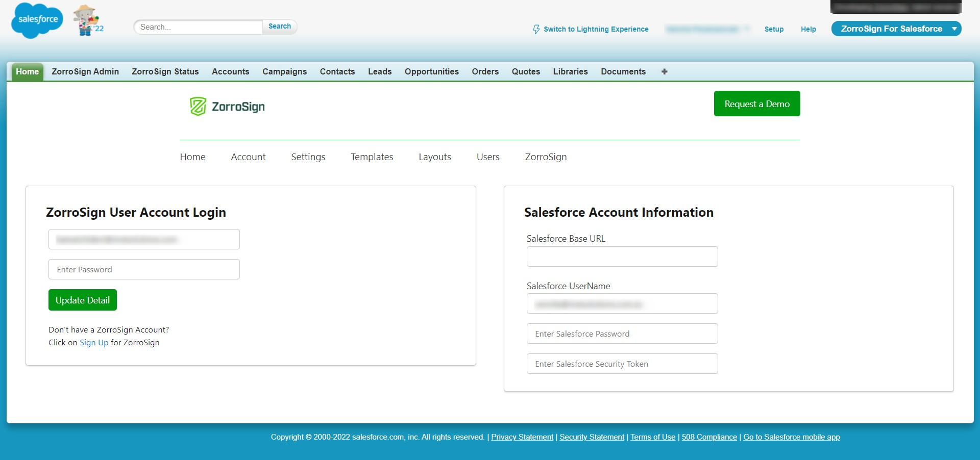Open the Leads tab
The image size is (980, 460).
(380, 71)
